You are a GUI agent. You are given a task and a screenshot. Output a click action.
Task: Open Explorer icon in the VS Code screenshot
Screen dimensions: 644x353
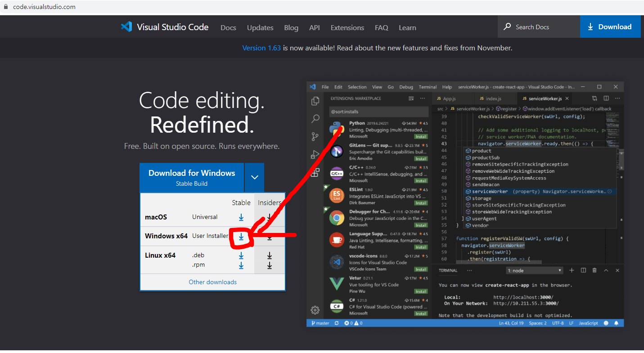[315, 101]
